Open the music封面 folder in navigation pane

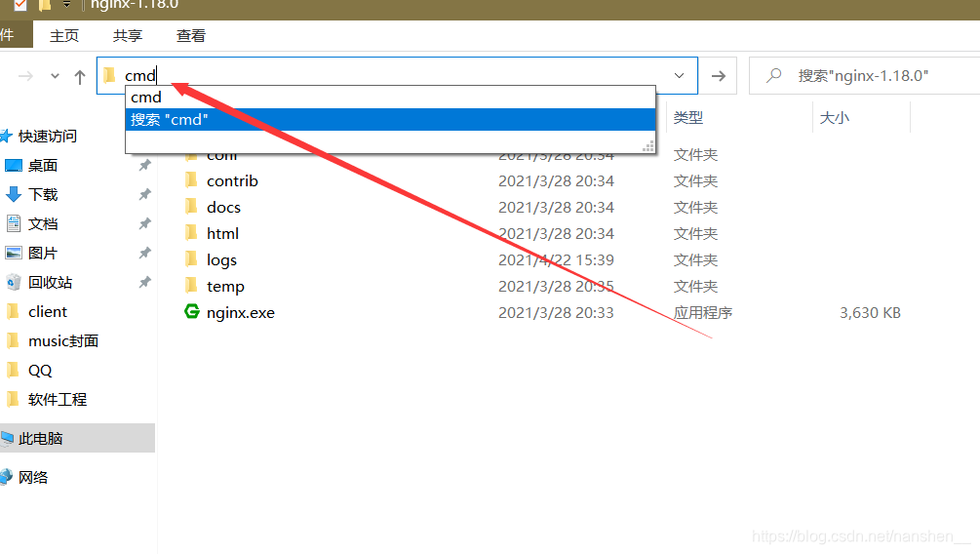(x=63, y=340)
